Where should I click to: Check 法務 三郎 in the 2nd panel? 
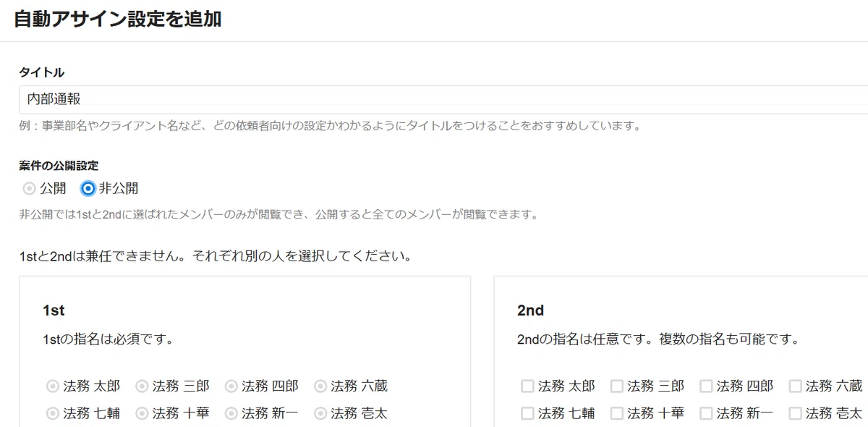[x=617, y=386]
